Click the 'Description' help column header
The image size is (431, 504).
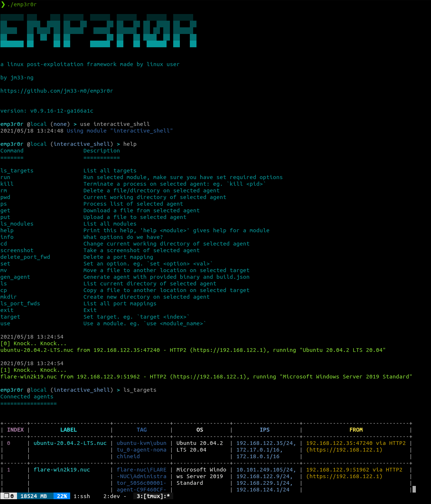point(102,151)
